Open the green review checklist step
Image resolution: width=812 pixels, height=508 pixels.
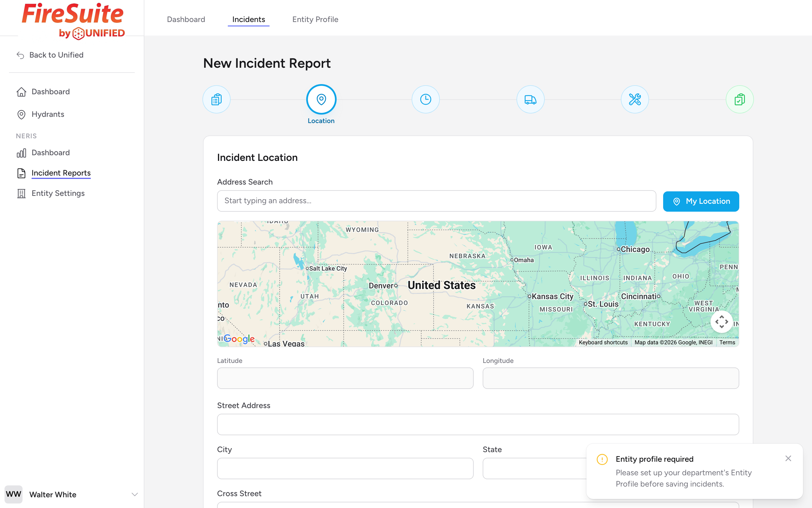pos(740,99)
